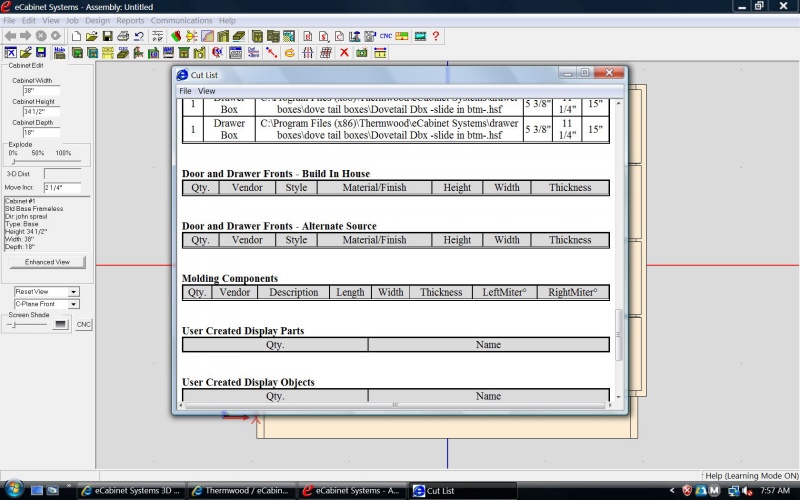Click the 3-D Dist input field

click(62, 173)
